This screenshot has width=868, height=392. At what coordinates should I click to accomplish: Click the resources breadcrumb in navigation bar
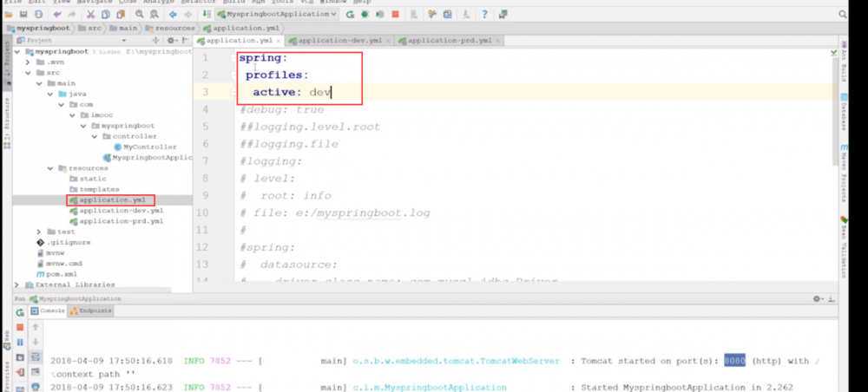170,28
